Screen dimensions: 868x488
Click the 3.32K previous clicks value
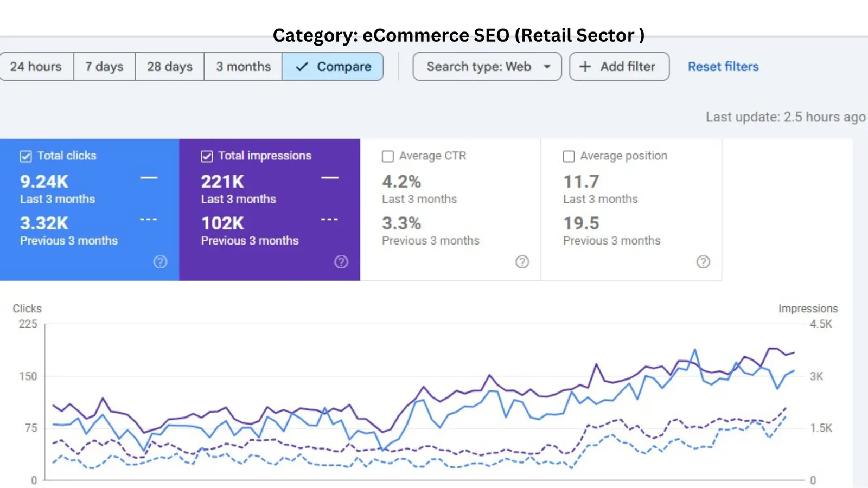click(44, 223)
